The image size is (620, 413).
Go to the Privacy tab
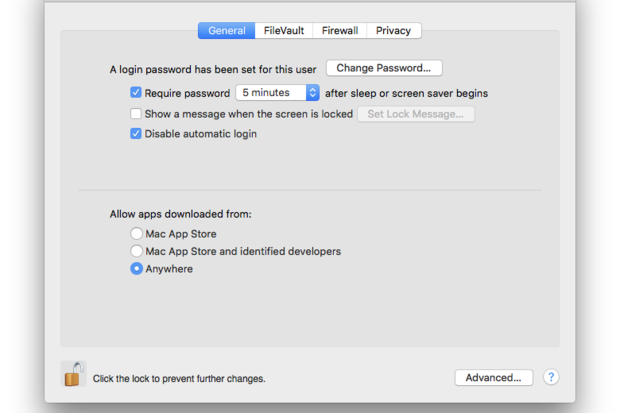coord(393,30)
